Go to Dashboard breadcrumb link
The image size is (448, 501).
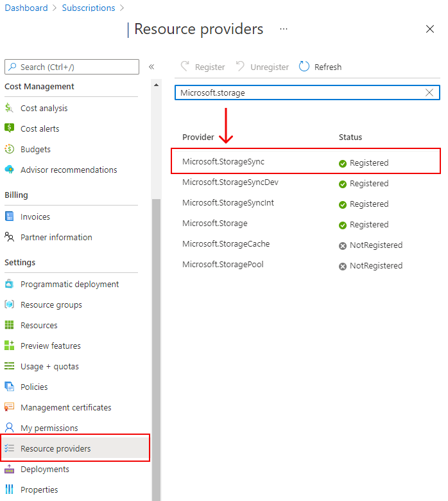point(26,8)
